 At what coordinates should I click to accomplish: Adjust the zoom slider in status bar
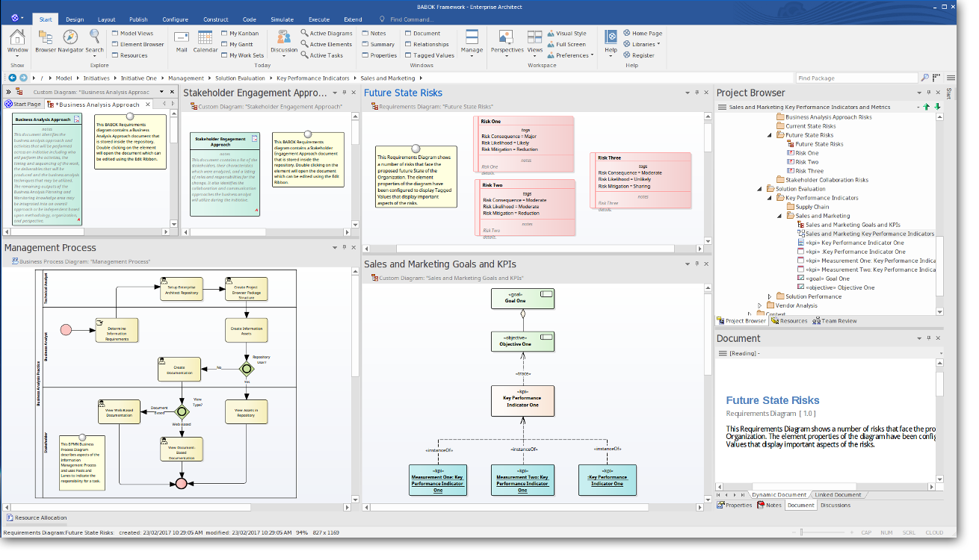[801, 532]
